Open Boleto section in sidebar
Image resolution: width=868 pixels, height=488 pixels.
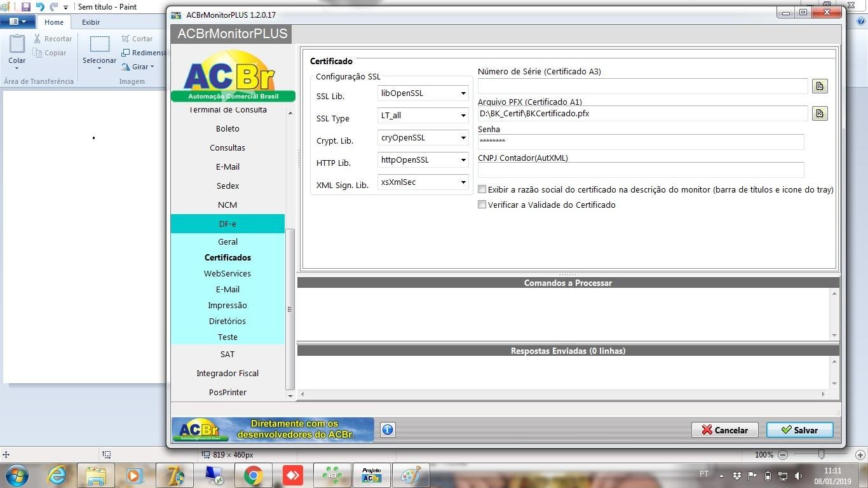tap(227, 128)
